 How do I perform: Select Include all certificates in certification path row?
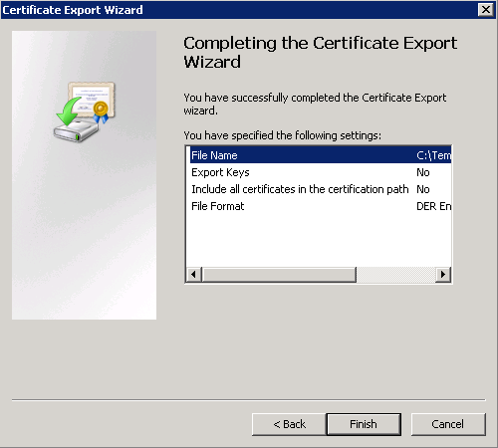click(x=321, y=189)
